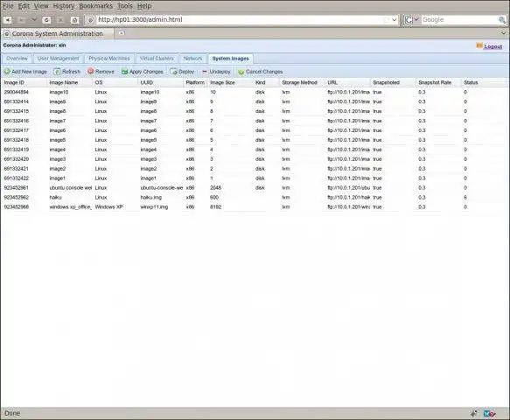Screen dimensions: 510x420
Task: Click the 2048 image size value
Action: coord(216,188)
